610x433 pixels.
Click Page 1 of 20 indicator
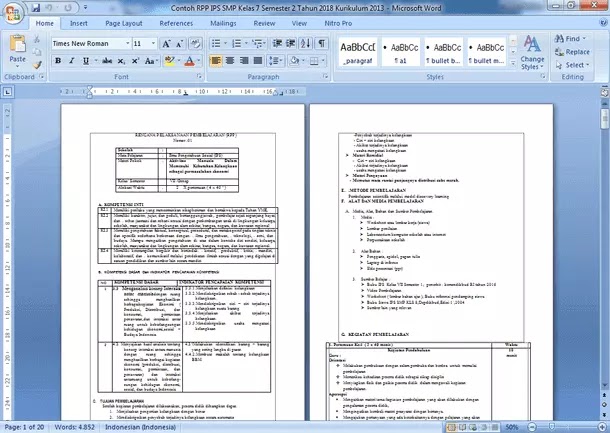point(24,427)
